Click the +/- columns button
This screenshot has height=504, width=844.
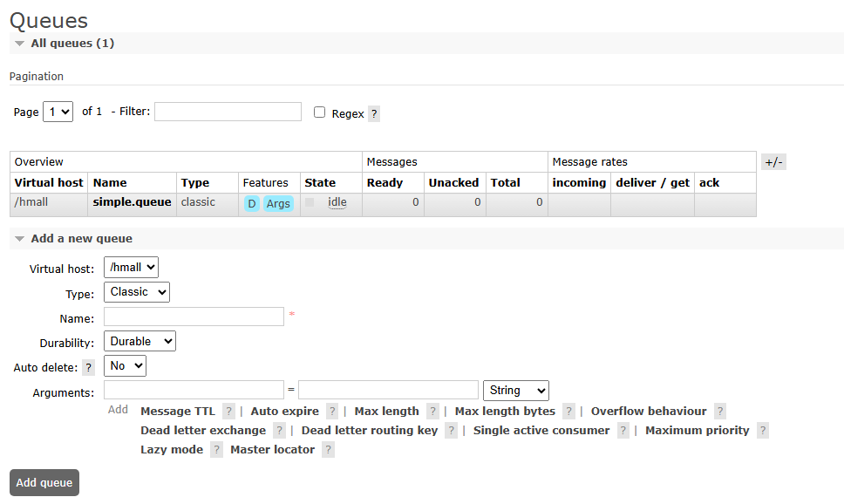(x=774, y=162)
